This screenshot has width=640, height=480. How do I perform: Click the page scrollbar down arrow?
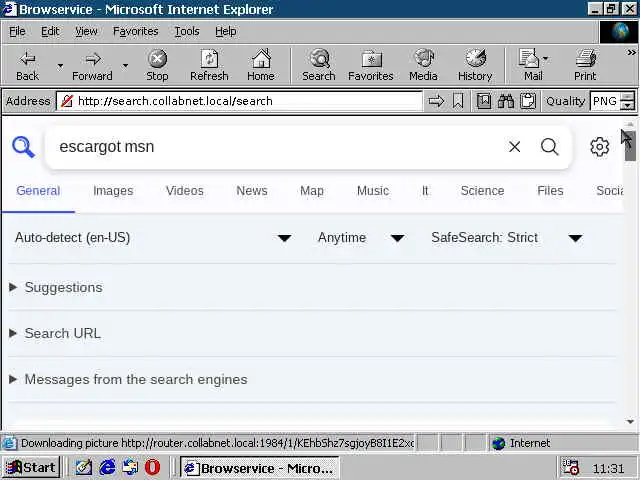tap(630, 421)
